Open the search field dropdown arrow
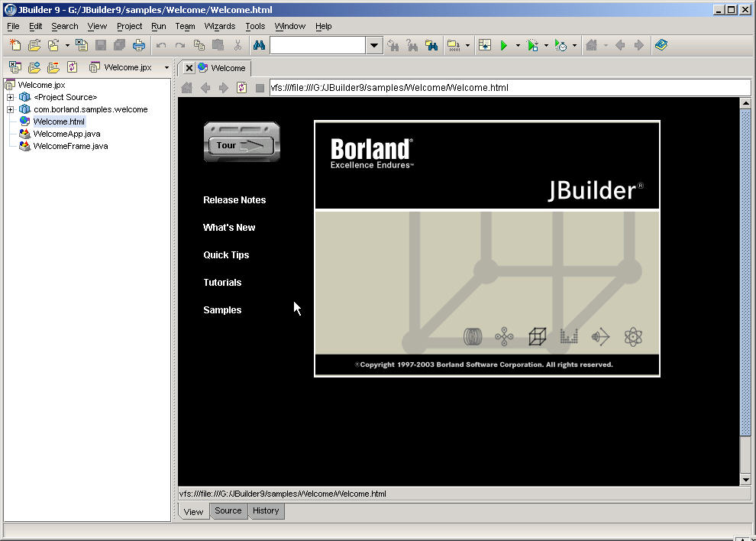 coord(373,46)
